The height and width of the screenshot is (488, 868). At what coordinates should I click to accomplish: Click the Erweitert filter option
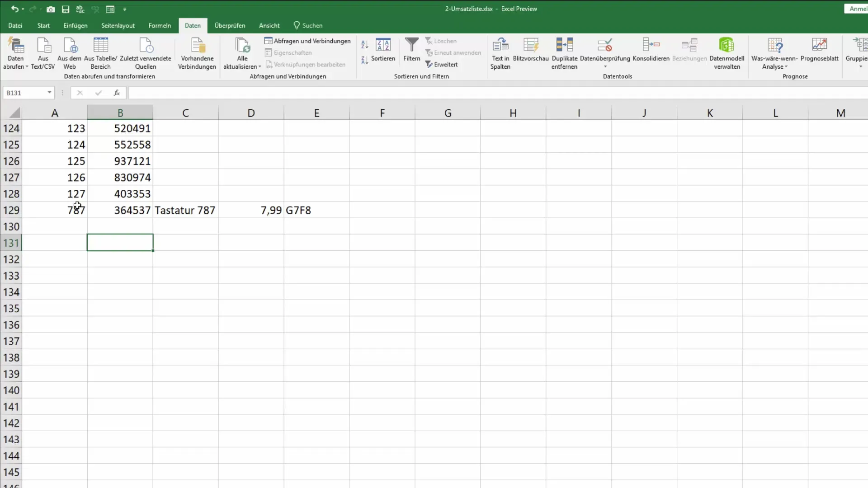click(x=442, y=65)
